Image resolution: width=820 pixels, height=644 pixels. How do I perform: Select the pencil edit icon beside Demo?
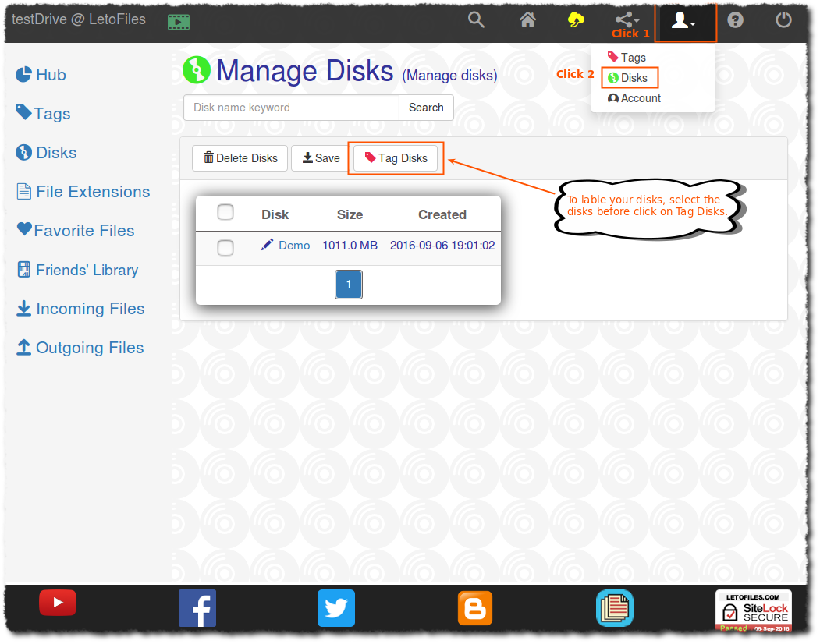point(266,245)
